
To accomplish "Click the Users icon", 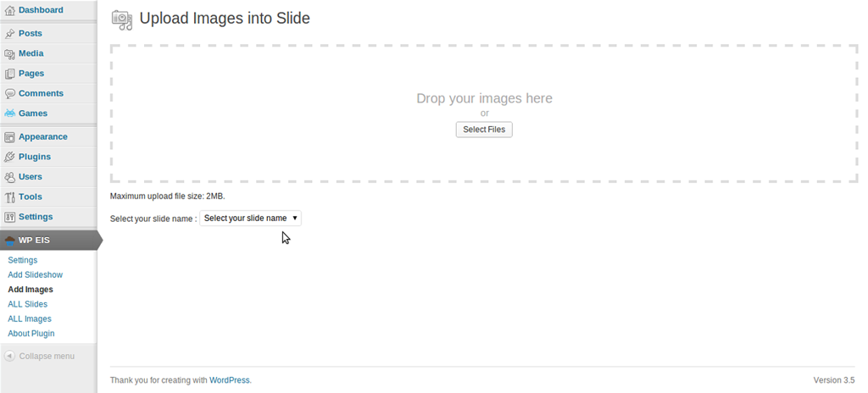I will click(9, 176).
